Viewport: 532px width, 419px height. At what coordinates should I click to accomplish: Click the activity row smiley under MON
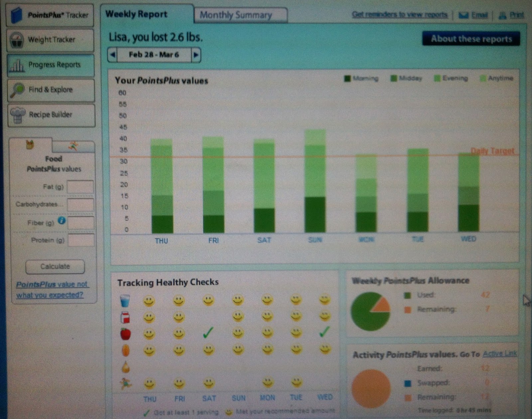pos(267,383)
